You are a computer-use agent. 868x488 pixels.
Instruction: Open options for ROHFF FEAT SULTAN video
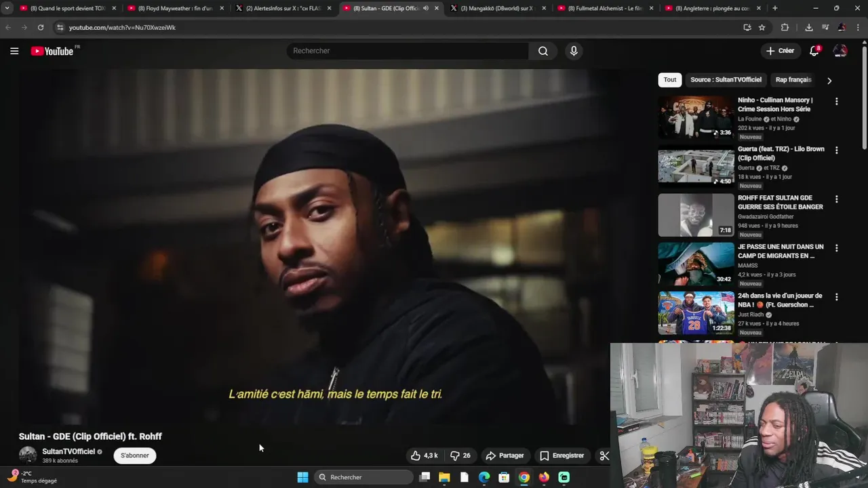click(x=836, y=199)
